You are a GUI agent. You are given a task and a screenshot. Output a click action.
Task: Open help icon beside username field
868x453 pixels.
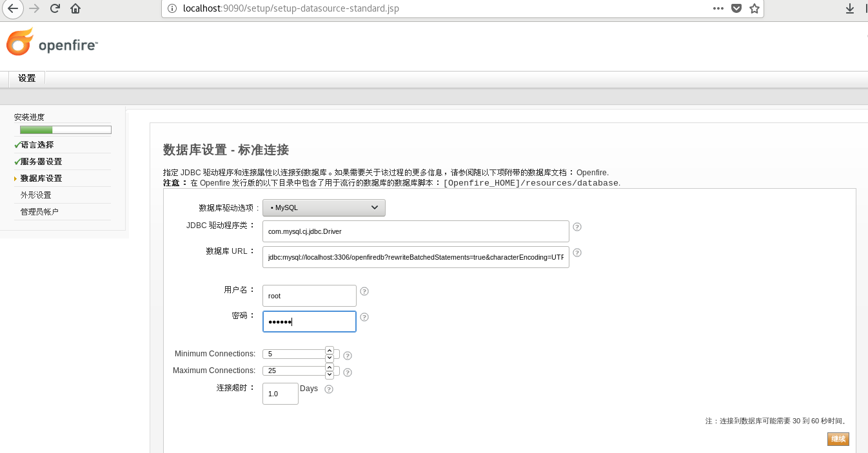click(364, 291)
